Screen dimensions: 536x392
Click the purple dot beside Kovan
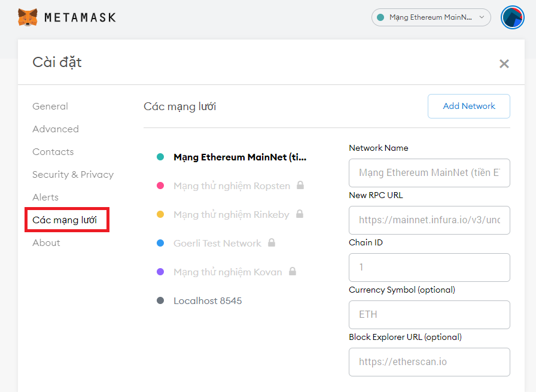(160, 272)
